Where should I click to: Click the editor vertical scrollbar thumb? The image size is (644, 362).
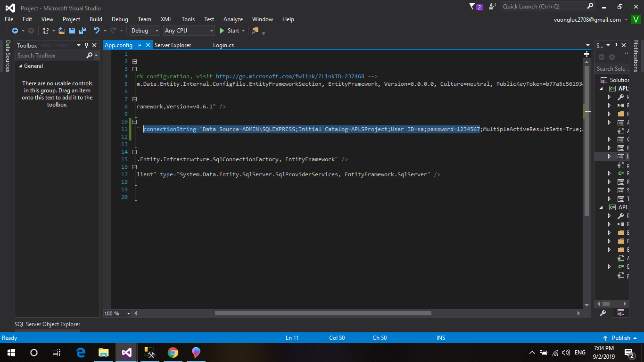pos(586,141)
